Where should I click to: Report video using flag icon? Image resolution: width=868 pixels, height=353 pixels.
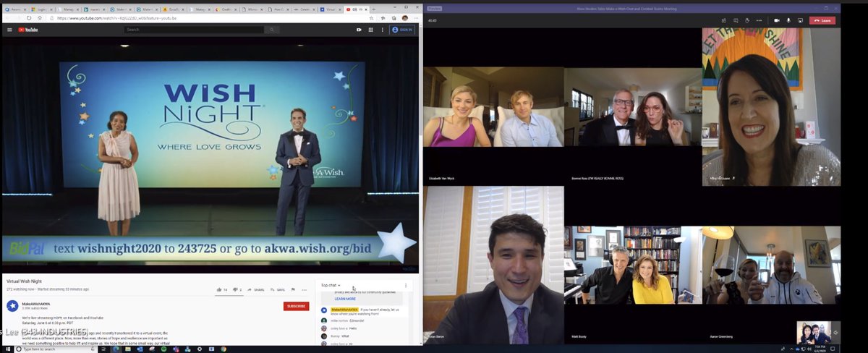[294, 289]
